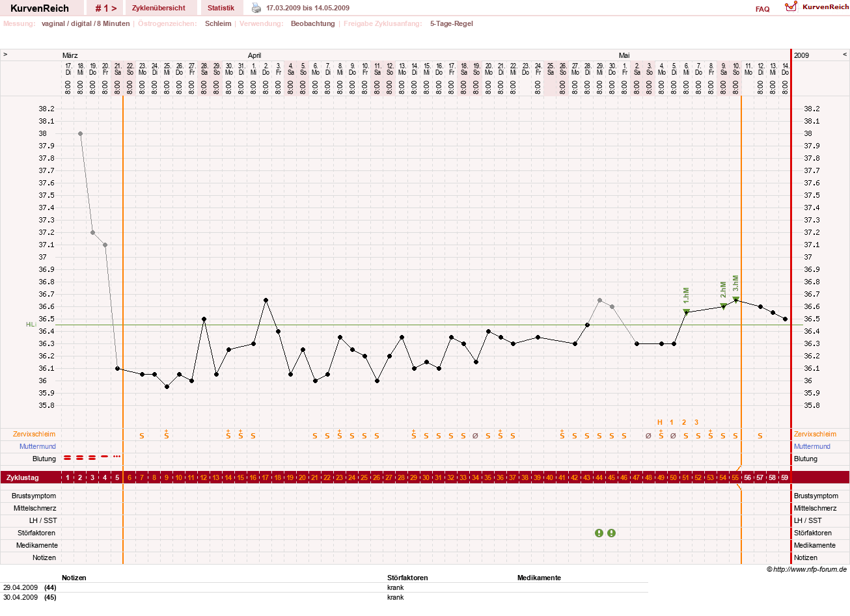850x616 pixels.
Task: Click the KurvenReich jester logo icon
Action: coord(791,7)
